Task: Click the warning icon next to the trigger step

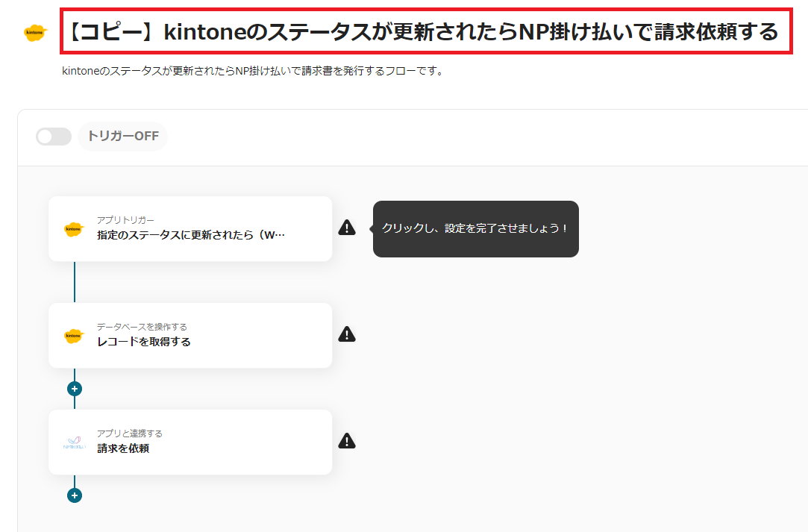Action: 346,228
